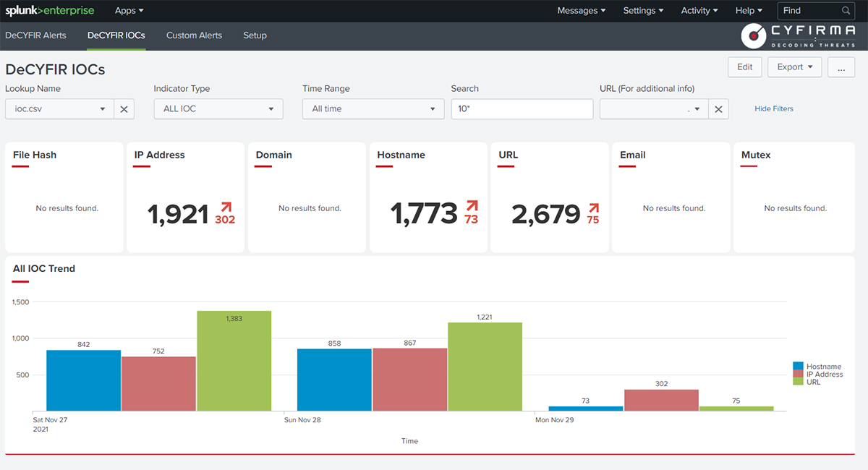868x470 pixels.
Task: Select the DeCYFIR IOCs tab
Action: 116,35
